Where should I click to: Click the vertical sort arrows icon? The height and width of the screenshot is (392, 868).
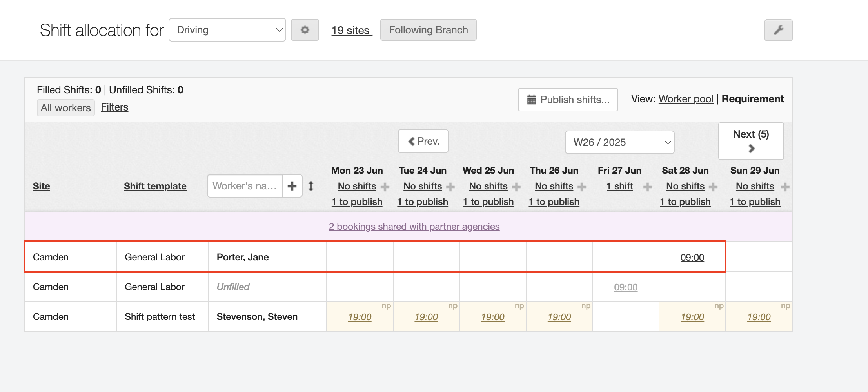point(311,186)
